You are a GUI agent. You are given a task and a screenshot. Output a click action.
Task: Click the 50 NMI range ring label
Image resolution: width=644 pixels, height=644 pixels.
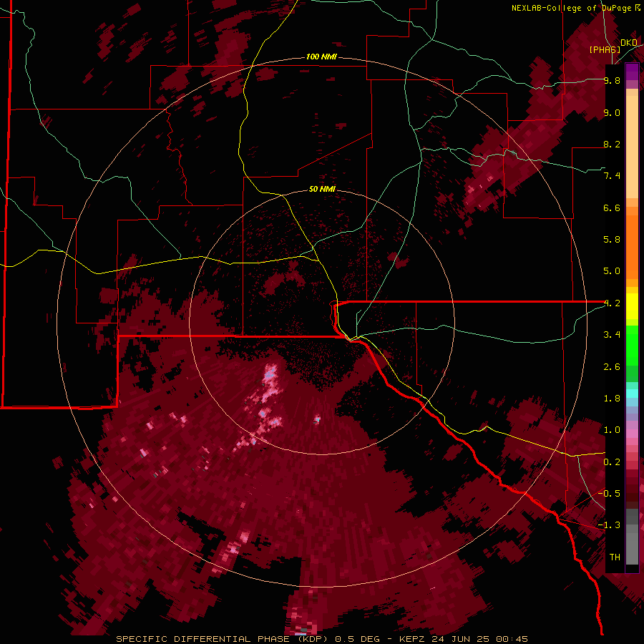point(322,189)
